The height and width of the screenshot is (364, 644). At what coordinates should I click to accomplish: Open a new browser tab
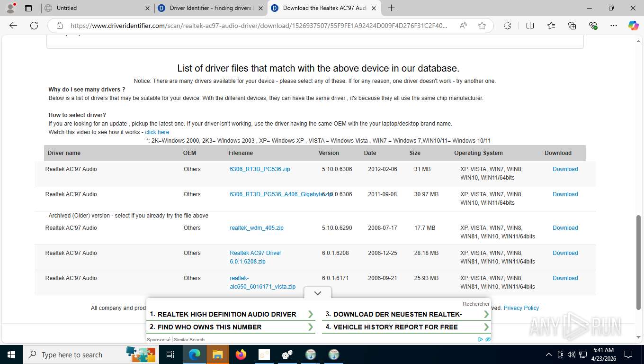391,8
